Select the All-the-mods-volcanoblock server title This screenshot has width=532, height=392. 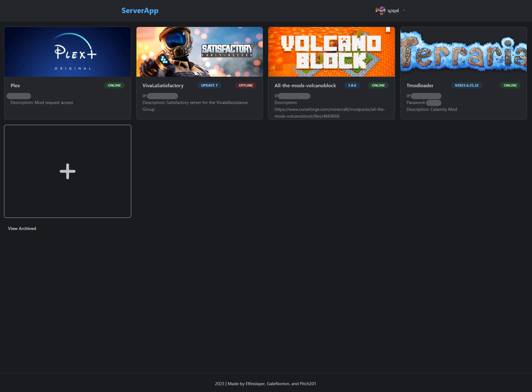coord(305,85)
